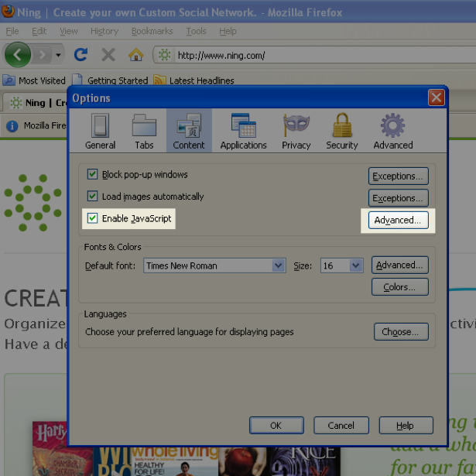
Task: Toggle Block pop-up windows checkbox
Action: pyautogui.click(x=92, y=174)
